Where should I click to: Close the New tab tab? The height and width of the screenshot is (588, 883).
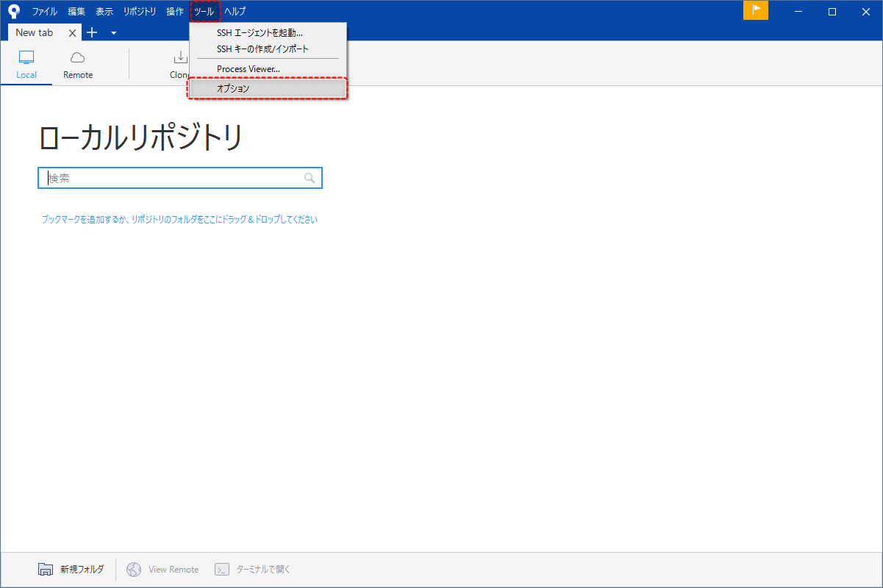[x=72, y=33]
